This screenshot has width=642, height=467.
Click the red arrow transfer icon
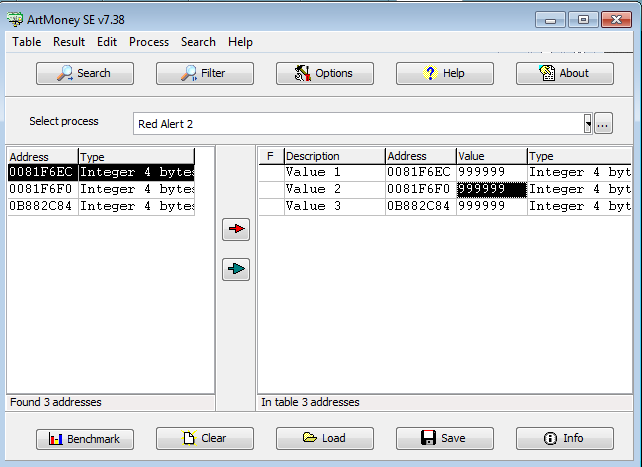[236, 229]
